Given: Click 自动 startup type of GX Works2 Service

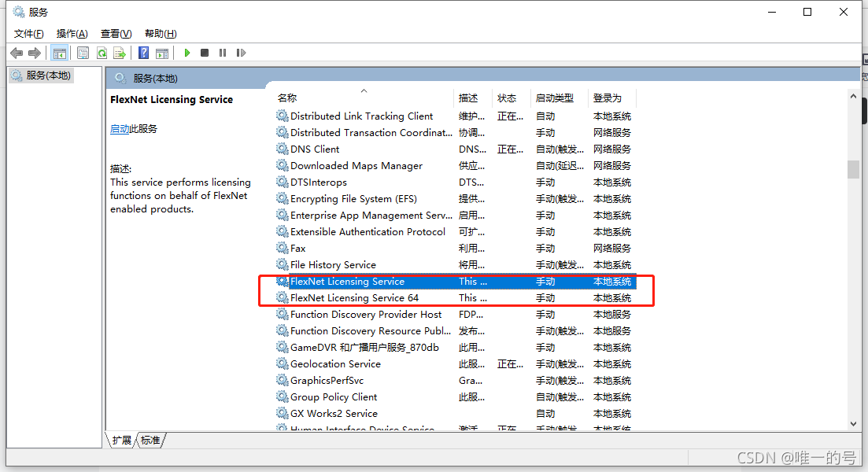Looking at the screenshot, I should click(545, 413).
